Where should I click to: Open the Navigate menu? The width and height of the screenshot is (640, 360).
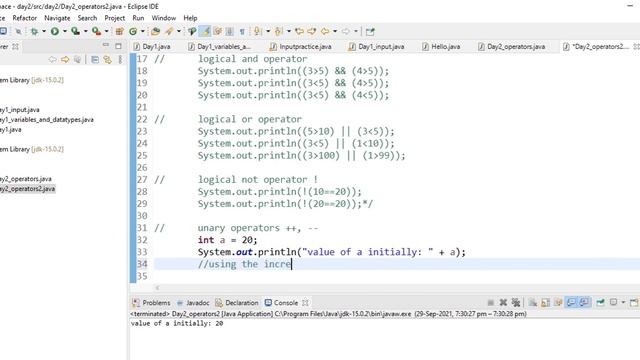[57, 18]
